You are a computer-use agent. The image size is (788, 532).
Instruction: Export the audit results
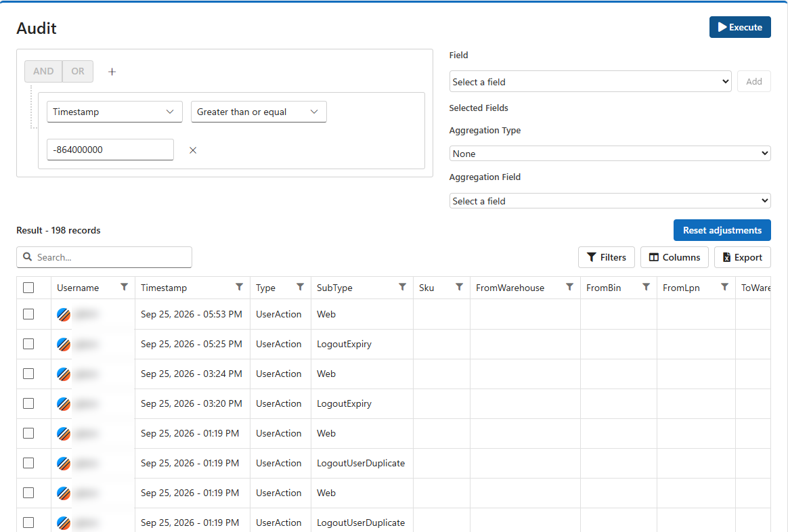coord(743,257)
